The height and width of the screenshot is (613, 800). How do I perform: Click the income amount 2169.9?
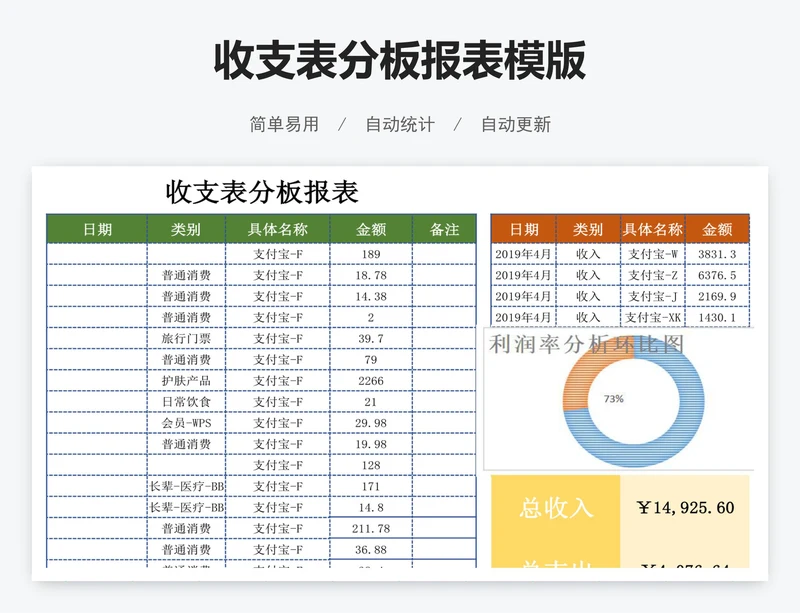[x=717, y=296]
